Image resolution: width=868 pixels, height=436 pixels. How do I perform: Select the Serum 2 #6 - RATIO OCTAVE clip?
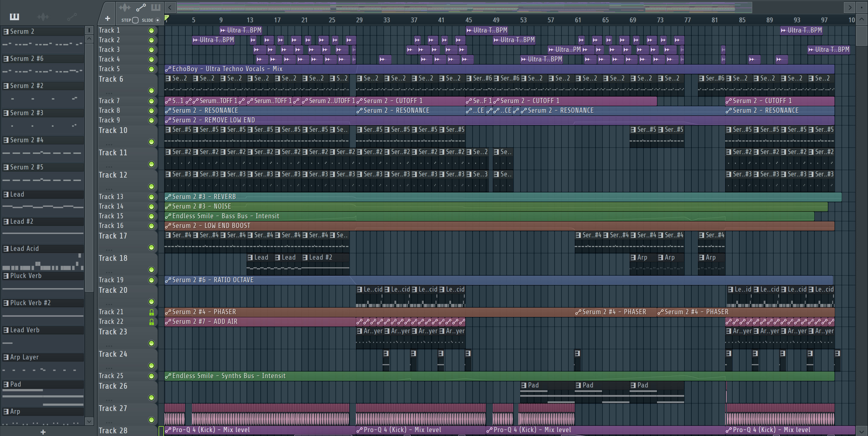[499, 280]
